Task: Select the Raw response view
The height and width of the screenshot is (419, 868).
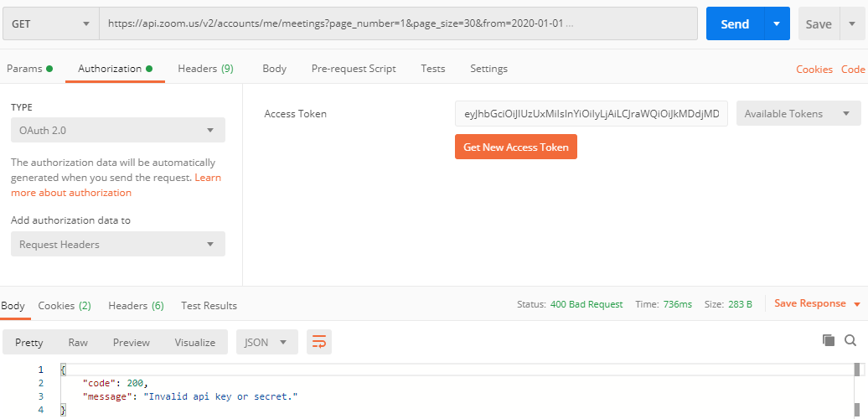Action: (78, 342)
